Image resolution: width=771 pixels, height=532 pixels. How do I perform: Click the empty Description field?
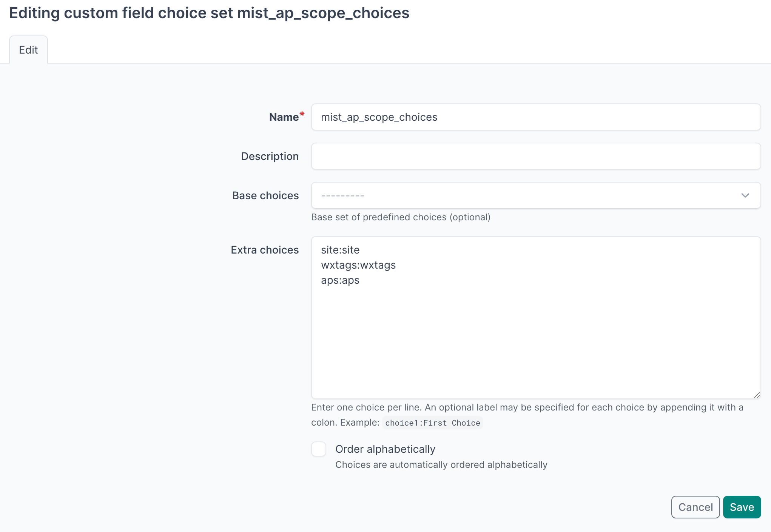(x=535, y=156)
